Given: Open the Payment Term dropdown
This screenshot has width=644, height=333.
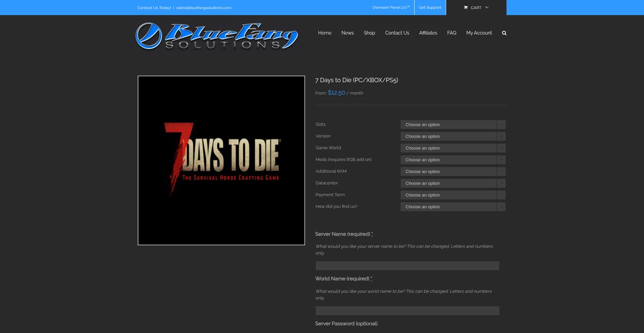Looking at the screenshot, I should (x=453, y=195).
